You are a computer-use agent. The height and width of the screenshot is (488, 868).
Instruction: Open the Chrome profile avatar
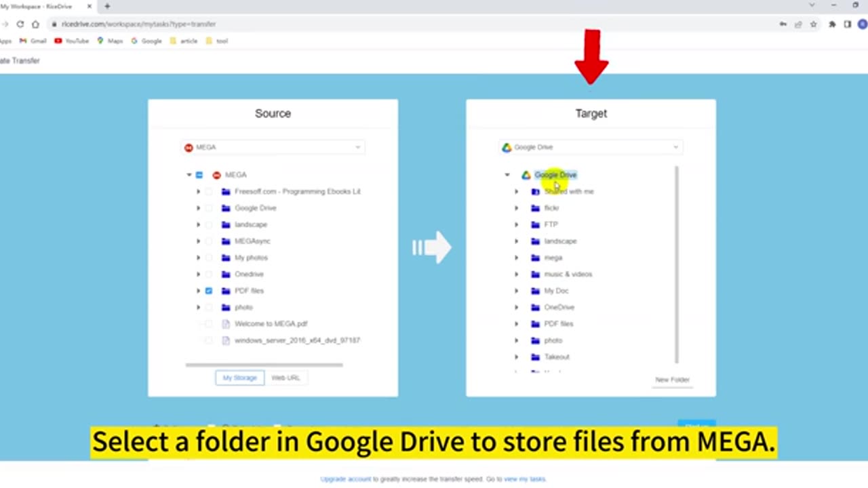click(x=863, y=24)
